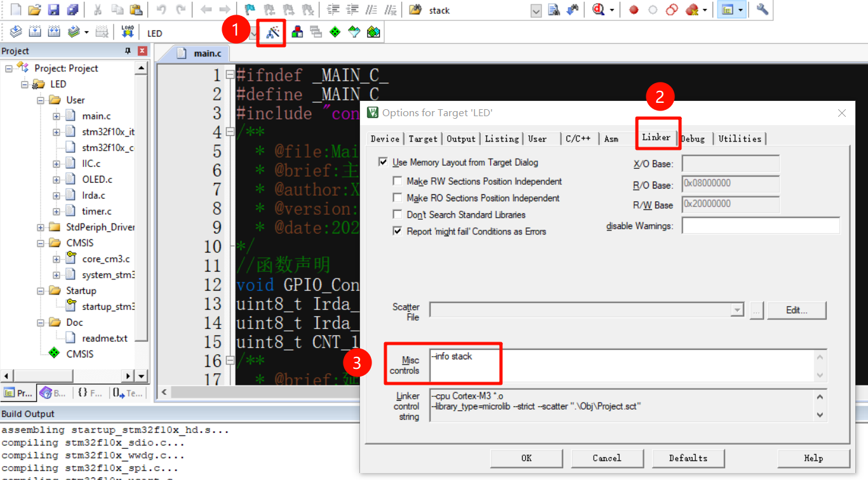Download code to flash with the LOAD icon
The width and height of the screenshot is (868, 480).
128,32
